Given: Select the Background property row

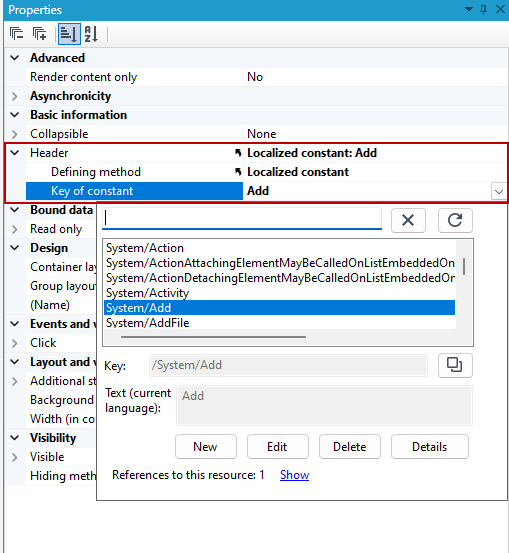Looking at the screenshot, I should [x=61, y=400].
